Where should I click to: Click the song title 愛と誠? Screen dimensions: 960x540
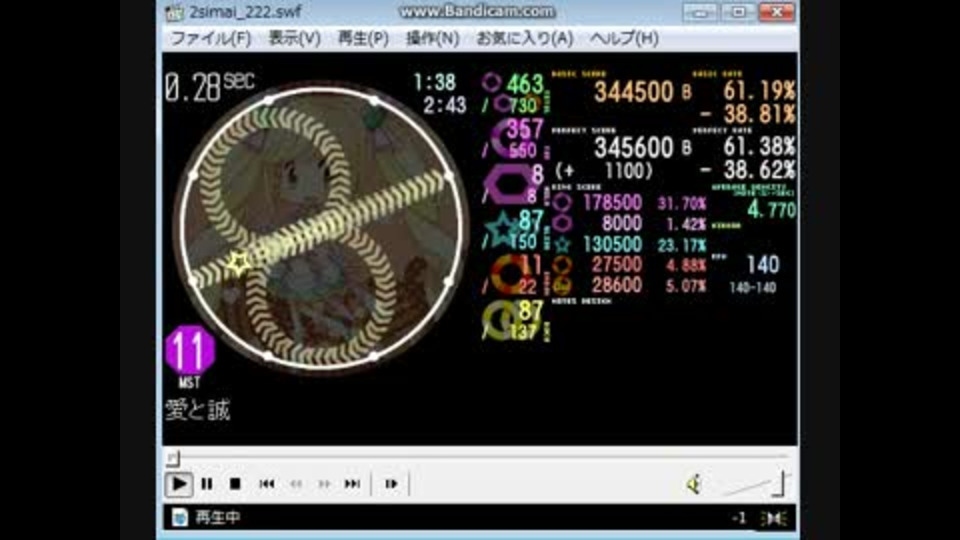(197, 410)
